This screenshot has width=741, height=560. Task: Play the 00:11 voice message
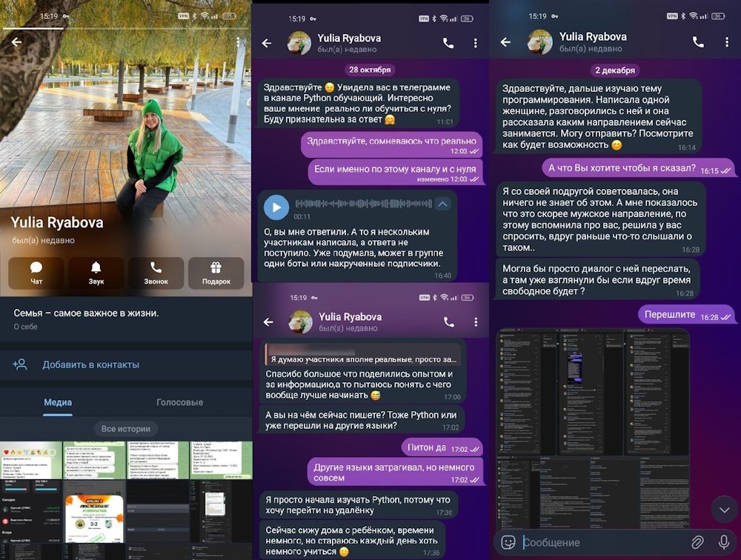coord(276,207)
